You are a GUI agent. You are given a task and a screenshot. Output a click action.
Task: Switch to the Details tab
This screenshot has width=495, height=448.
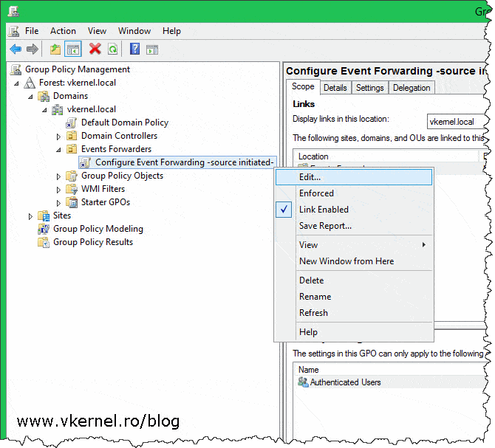tap(335, 88)
